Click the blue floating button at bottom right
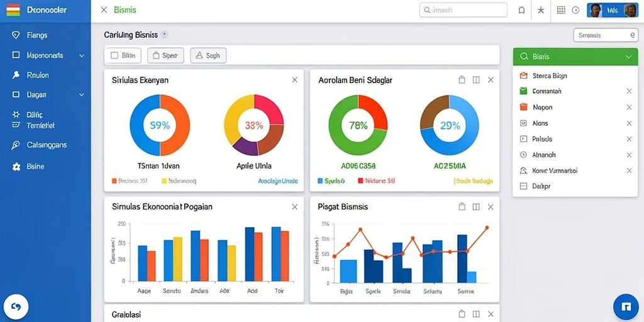 pos(626,306)
